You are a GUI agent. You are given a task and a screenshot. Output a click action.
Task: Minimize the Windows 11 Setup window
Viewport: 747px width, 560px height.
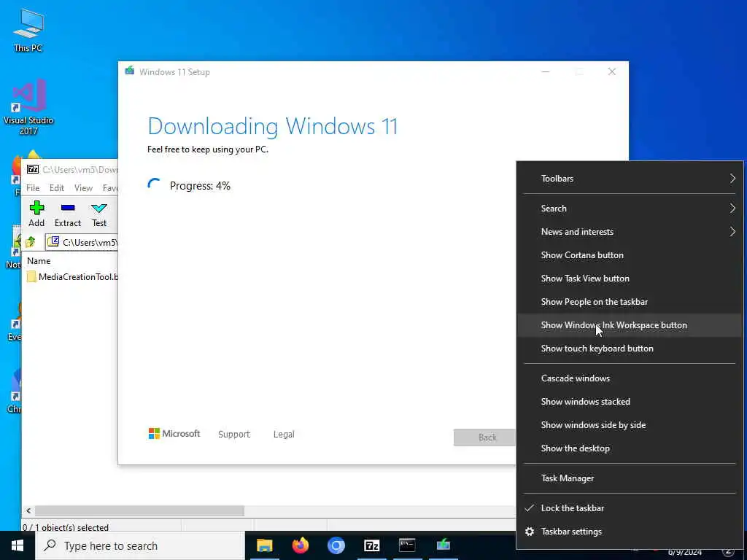pyautogui.click(x=546, y=72)
